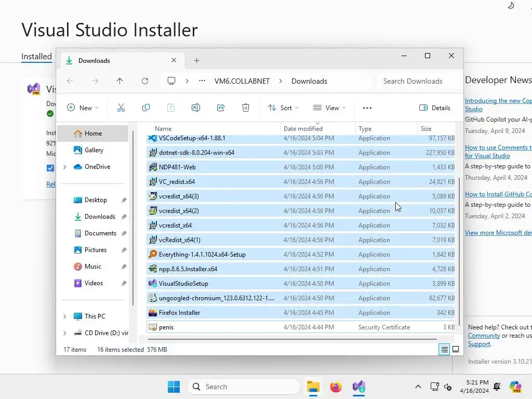Open the See more ellipsis menu
This screenshot has height=399, width=532.
[x=367, y=108]
